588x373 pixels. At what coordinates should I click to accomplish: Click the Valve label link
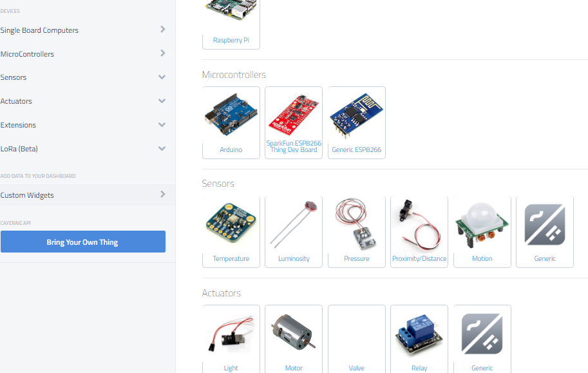(357, 368)
